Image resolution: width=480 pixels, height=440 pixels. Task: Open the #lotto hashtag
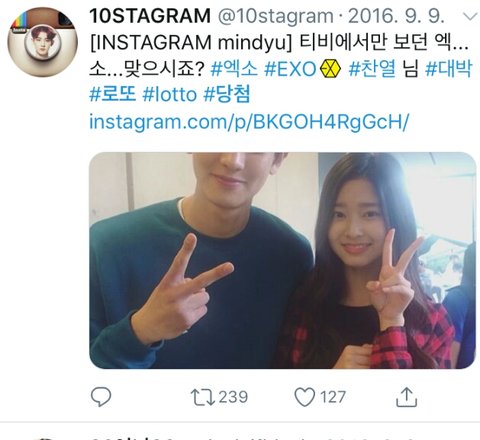tap(170, 95)
